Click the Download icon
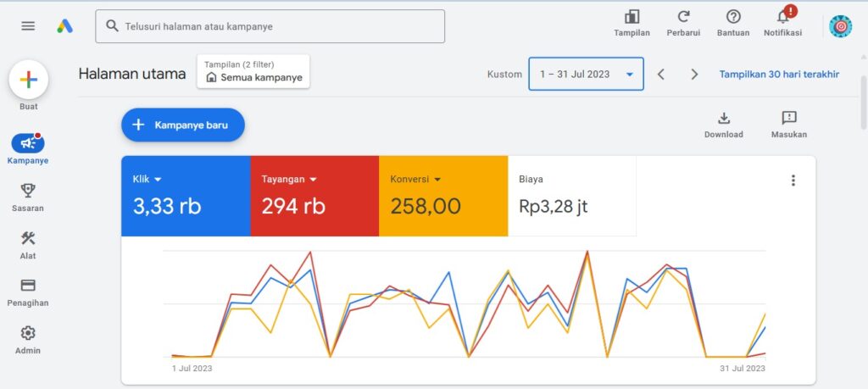868x389 pixels. [723, 119]
